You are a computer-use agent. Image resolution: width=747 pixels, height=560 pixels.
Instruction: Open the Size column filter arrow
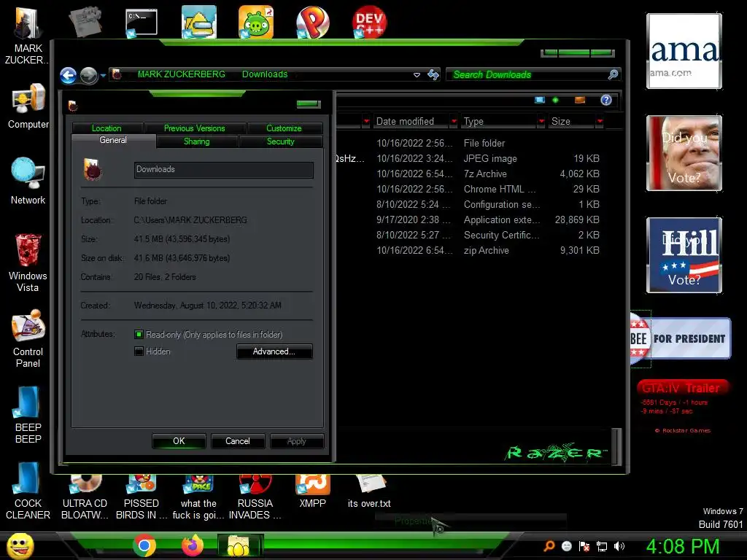pyautogui.click(x=600, y=122)
